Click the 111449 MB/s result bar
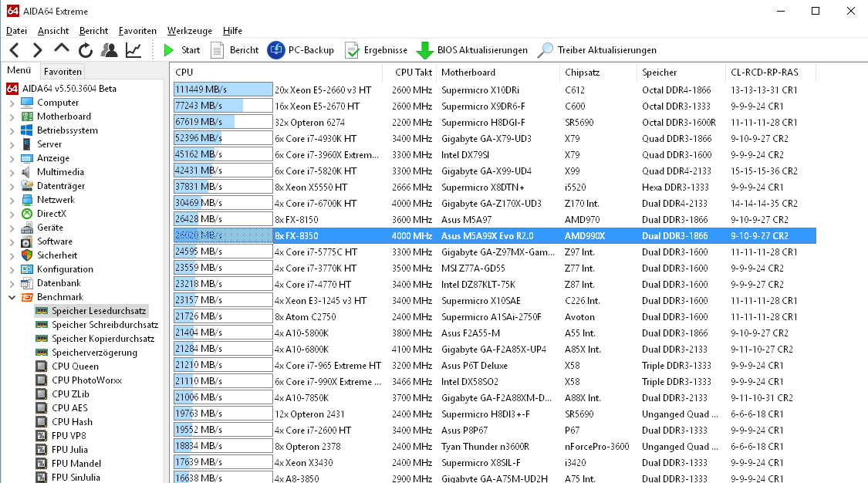Viewport: 868px width, 483px height. tap(223, 90)
